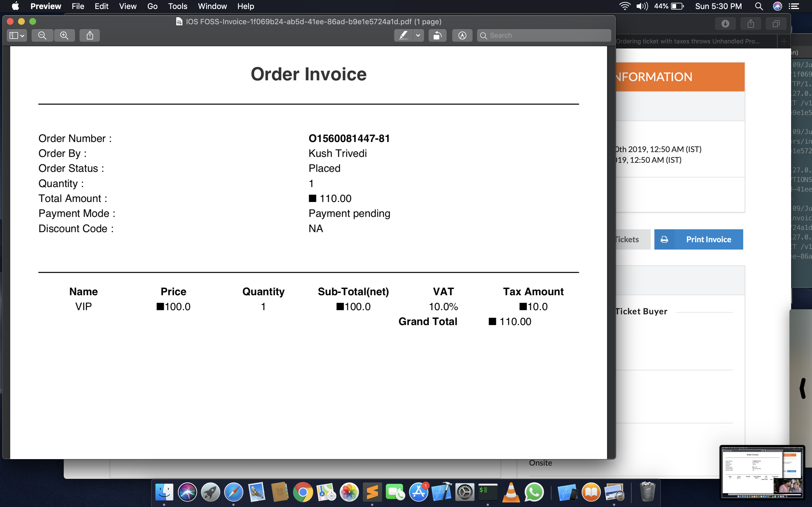The width and height of the screenshot is (812, 507).
Task: Open the Notification Center list icon
Action: point(793,6)
